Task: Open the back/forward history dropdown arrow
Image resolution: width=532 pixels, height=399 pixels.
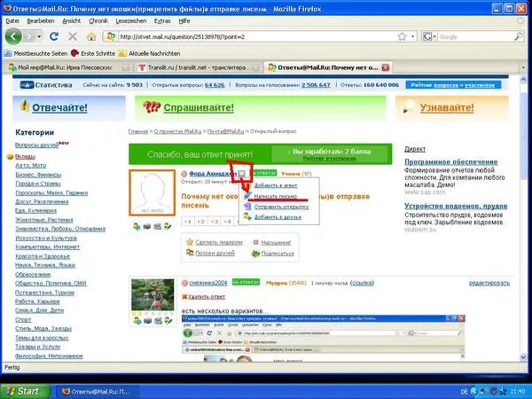Action: pyautogui.click(x=39, y=36)
